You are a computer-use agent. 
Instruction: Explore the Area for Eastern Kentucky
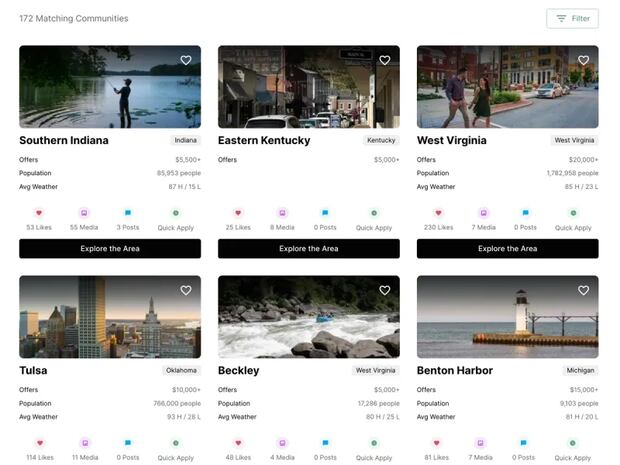(309, 249)
